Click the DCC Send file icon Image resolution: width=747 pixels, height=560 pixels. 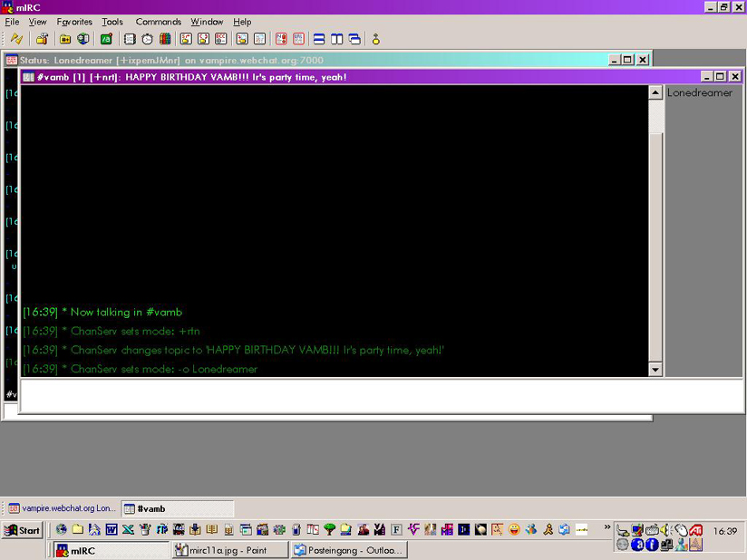[x=186, y=39]
